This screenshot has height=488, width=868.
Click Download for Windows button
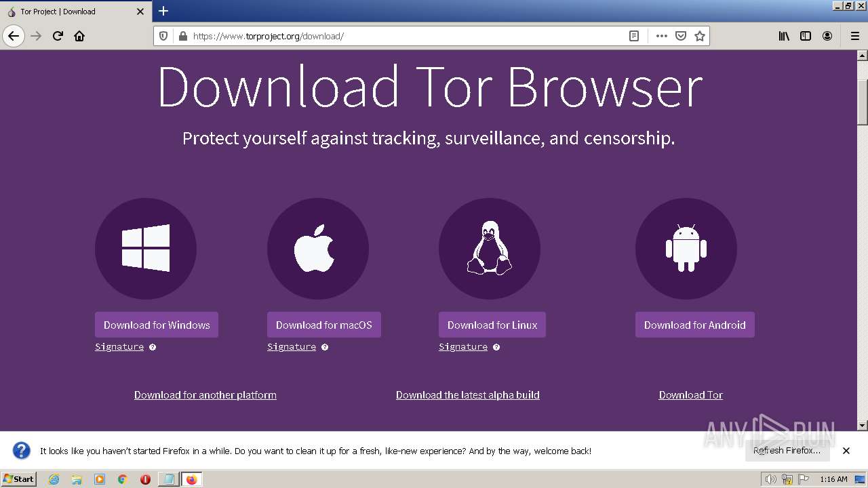157,325
